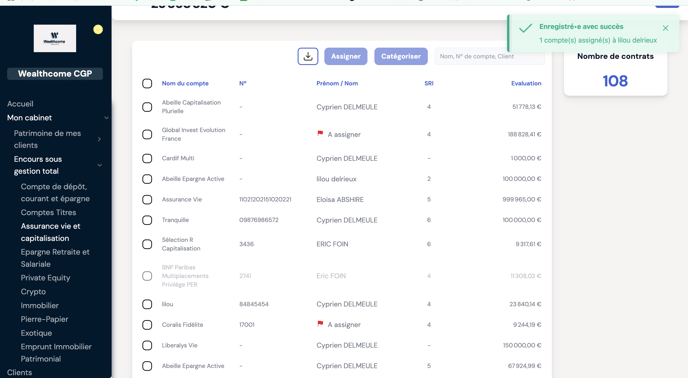The image size is (688, 378).
Task: Select the Coralis Fidélité row checkbox
Action: pyautogui.click(x=147, y=325)
